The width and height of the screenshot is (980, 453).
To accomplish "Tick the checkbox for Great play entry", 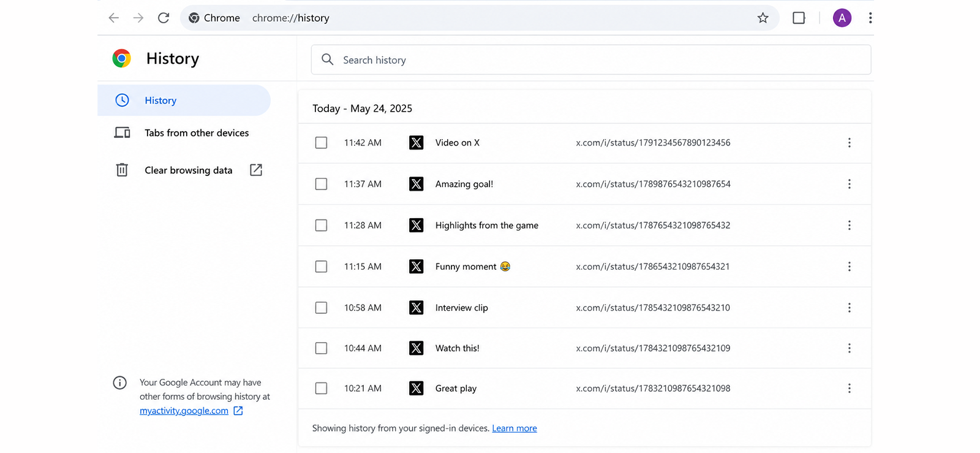I will (321, 388).
